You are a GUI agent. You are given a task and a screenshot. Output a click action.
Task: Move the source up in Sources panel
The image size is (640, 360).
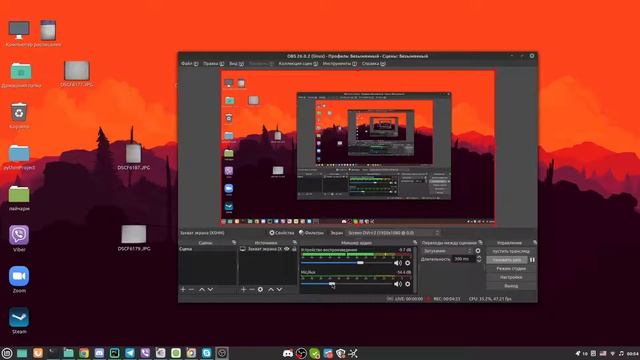pyautogui.click(x=271, y=289)
